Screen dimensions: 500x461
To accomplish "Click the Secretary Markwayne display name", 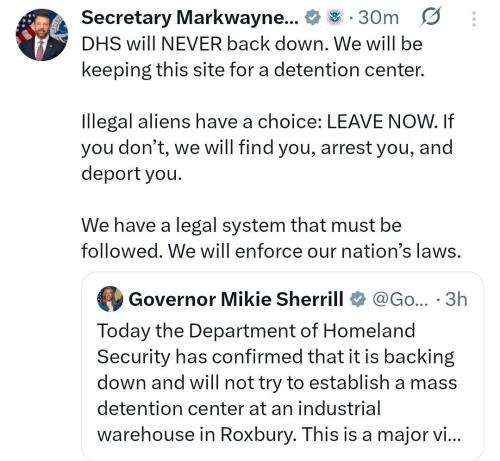I will point(190,18).
